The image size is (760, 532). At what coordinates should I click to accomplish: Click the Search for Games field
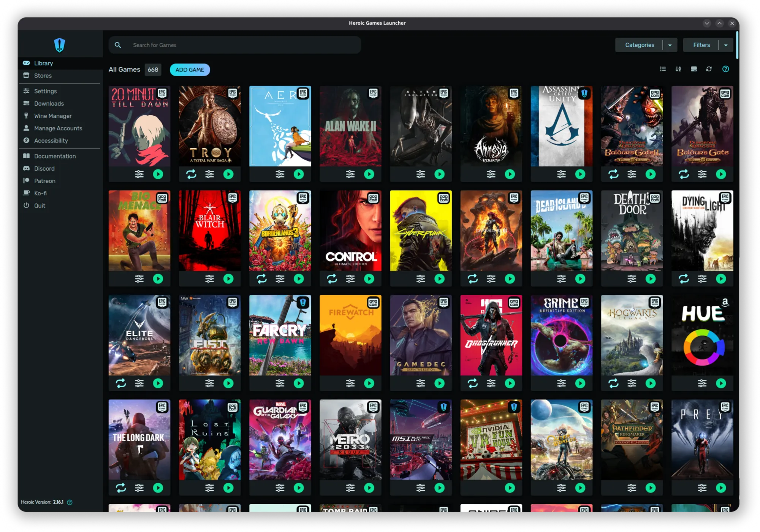[x=235, y=45]
